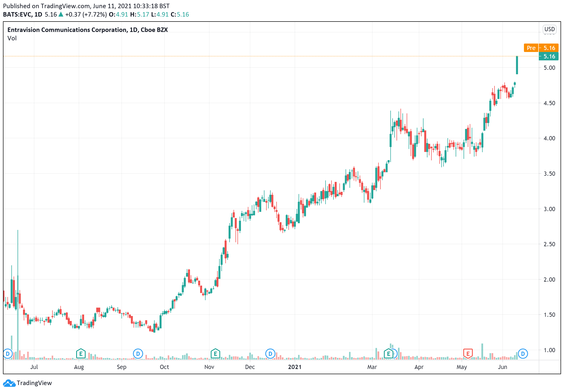The width and height of the screenshot is (564, 392).
Task: Click the 3.00 price axis label
Action: (x=549, y=209)
